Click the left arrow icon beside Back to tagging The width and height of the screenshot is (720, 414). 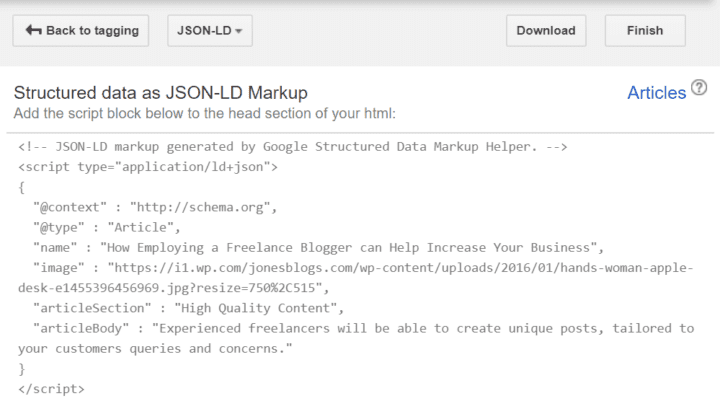pos(34,31)
